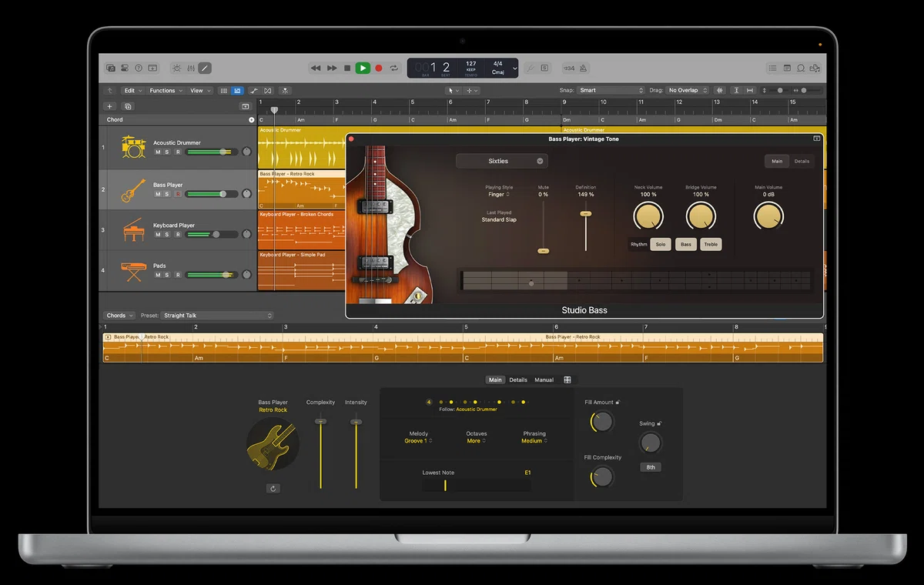
Task: Toggle the Automation curve button
Action: coord(253,90)
